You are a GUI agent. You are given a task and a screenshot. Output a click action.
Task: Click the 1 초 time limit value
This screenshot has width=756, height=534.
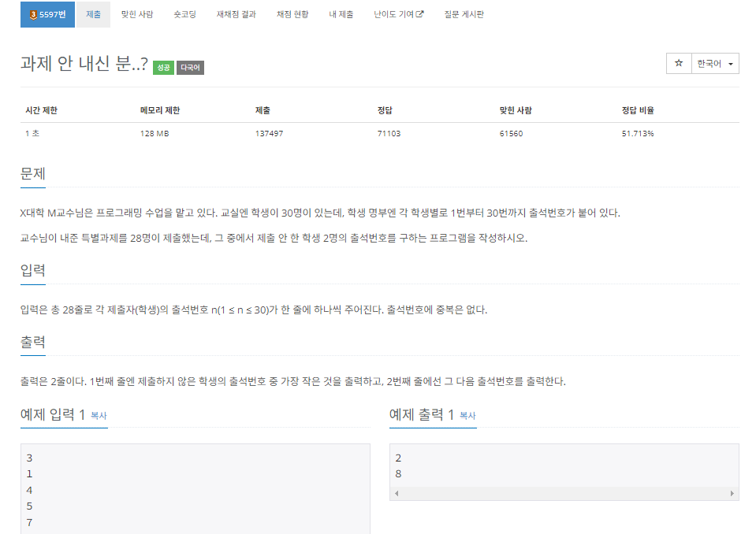32,133
